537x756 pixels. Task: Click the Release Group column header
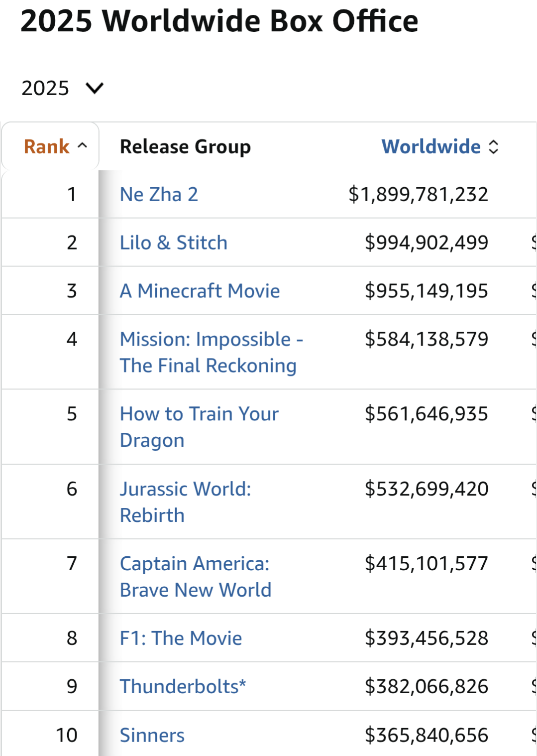coord(185,146)
